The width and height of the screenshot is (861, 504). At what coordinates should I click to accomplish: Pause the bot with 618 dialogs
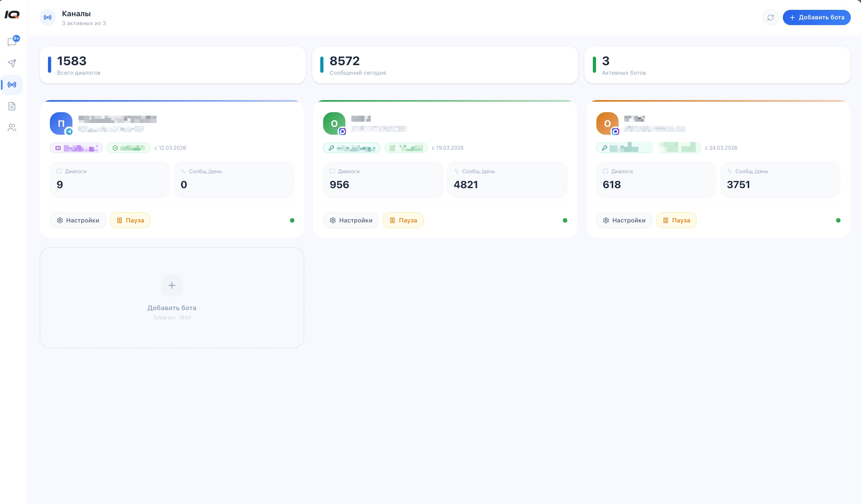coord(676,221)
